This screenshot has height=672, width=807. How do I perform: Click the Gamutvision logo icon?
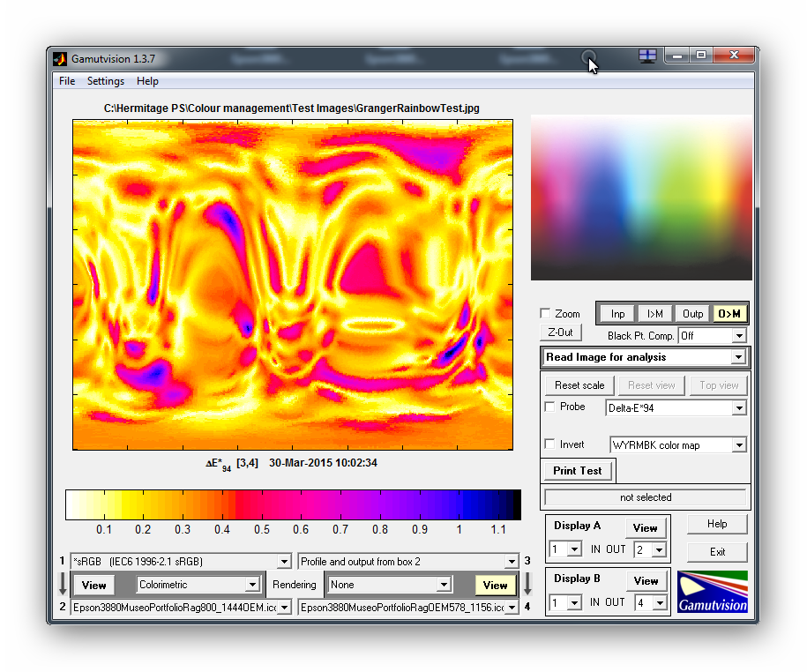pos(713,592)
